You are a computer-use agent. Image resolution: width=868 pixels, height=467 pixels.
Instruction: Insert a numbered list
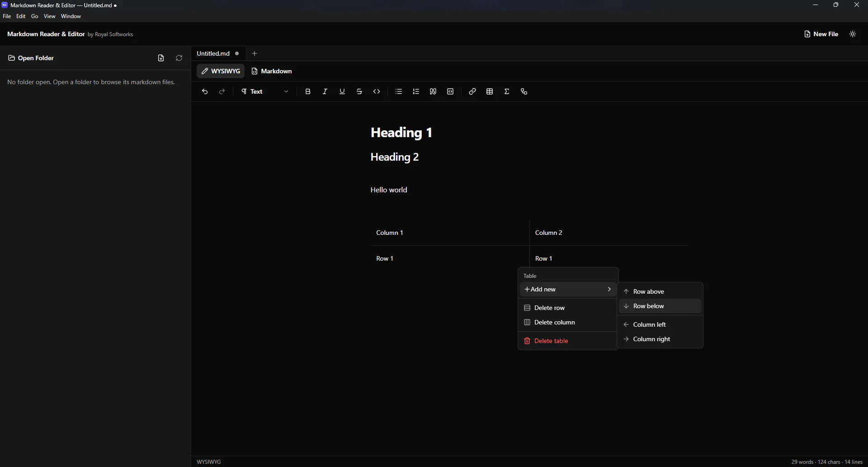416,91
